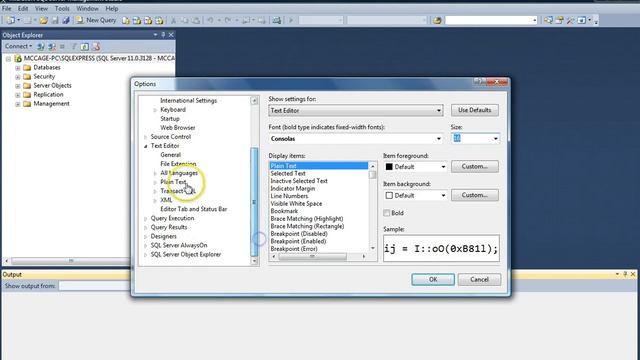Screen dimensions: 640x360
Task: Open the Connect dropdown in Object Explorer
Action: [x=18, y=46]
